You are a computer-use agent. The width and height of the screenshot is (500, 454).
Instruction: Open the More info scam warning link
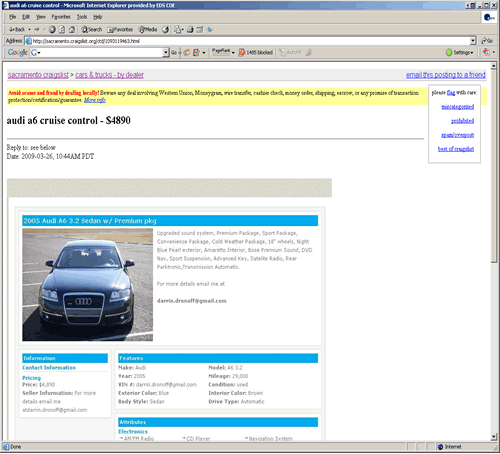(95, 100)
